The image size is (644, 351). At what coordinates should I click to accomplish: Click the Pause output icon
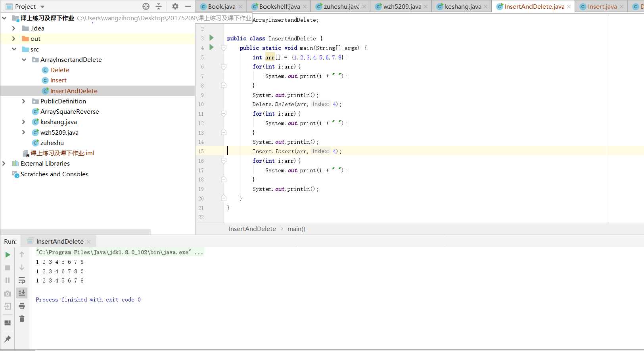tap(8, 280)
